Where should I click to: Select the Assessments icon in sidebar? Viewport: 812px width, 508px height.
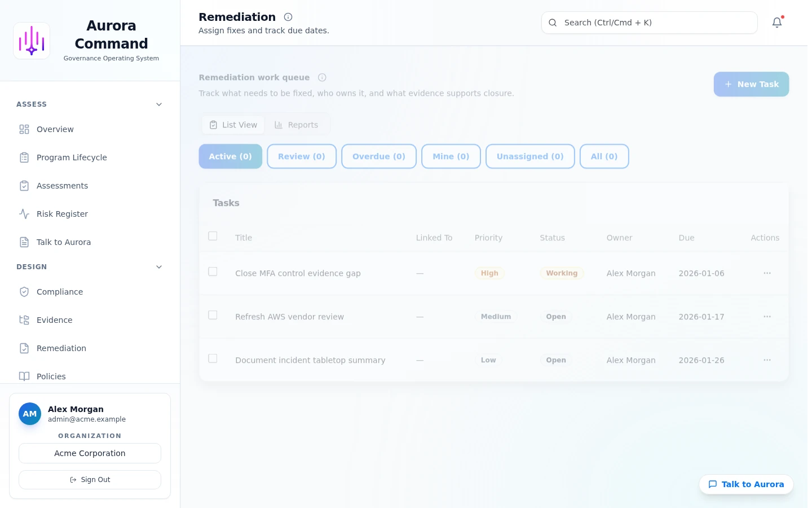(24, 186)
